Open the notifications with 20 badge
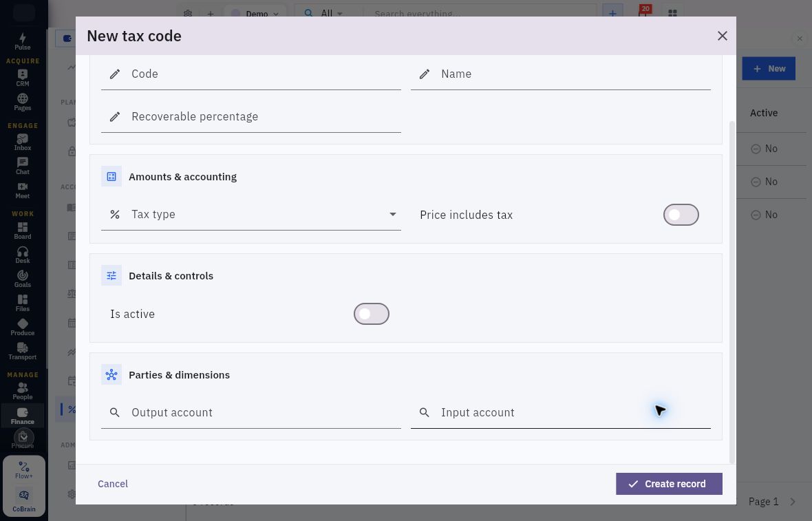 pyautogui.click(x=643, y=12)
